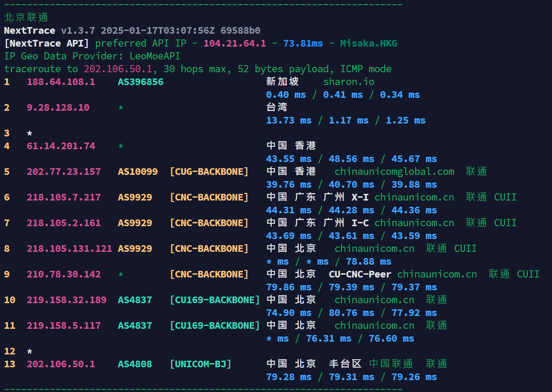Click the 43.55 ms latency on hop 4
Image resolution: width=552 pixels, height=392 pixels.
tap(289, 159)
